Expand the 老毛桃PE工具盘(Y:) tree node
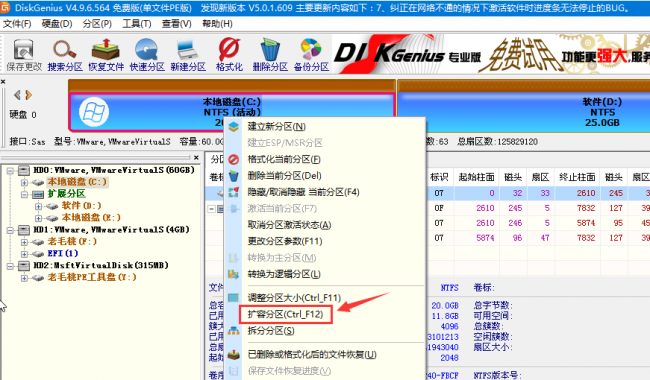 pyautogui.click(x=24, y=278)
